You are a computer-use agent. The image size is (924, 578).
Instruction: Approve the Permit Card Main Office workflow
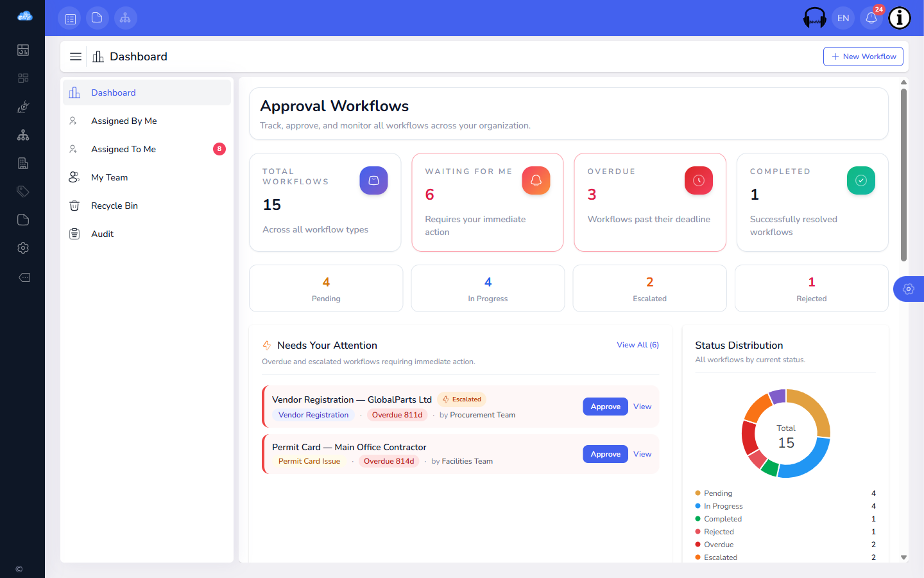click(x=605, y=454)
